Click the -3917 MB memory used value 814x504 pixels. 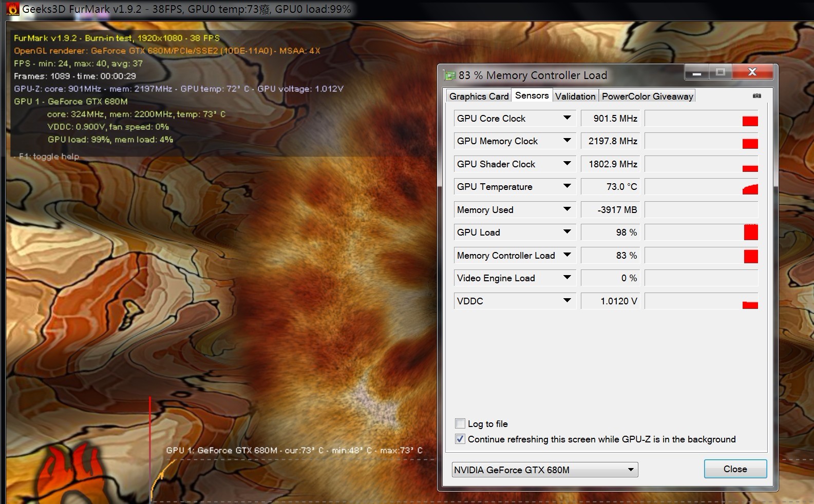click(x=611, y=209)
